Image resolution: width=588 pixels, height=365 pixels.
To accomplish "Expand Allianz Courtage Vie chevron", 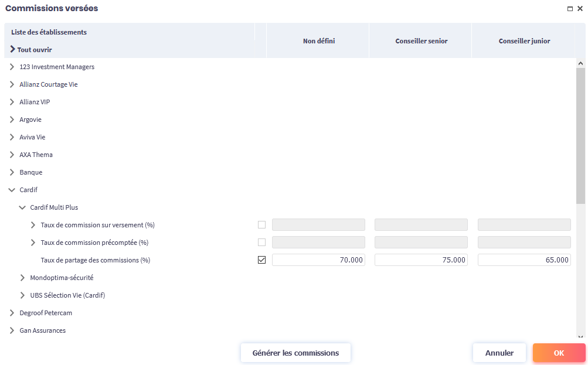I will (x=12, y=84).
